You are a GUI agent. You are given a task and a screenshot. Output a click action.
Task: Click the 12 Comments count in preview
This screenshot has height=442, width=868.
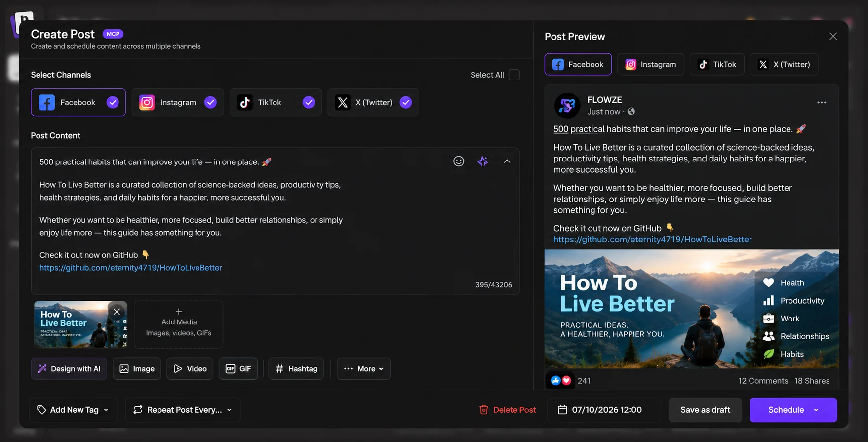tap(763, 381)
